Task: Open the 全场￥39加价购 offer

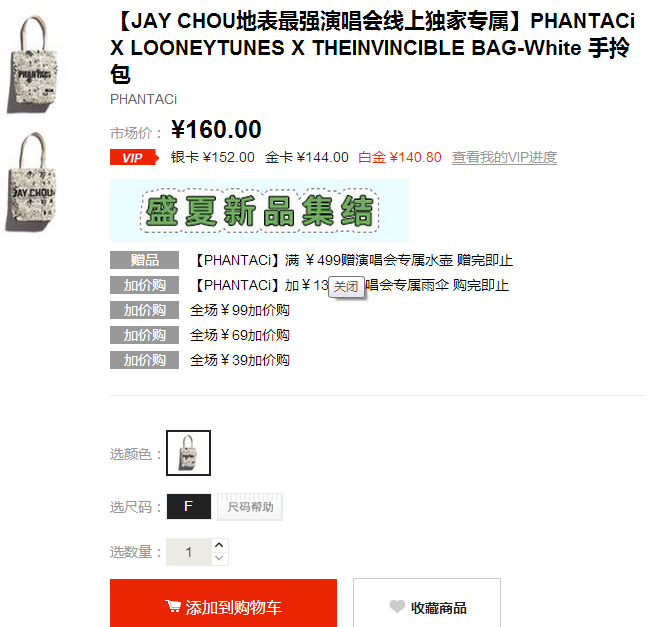Action: point(240,360)
